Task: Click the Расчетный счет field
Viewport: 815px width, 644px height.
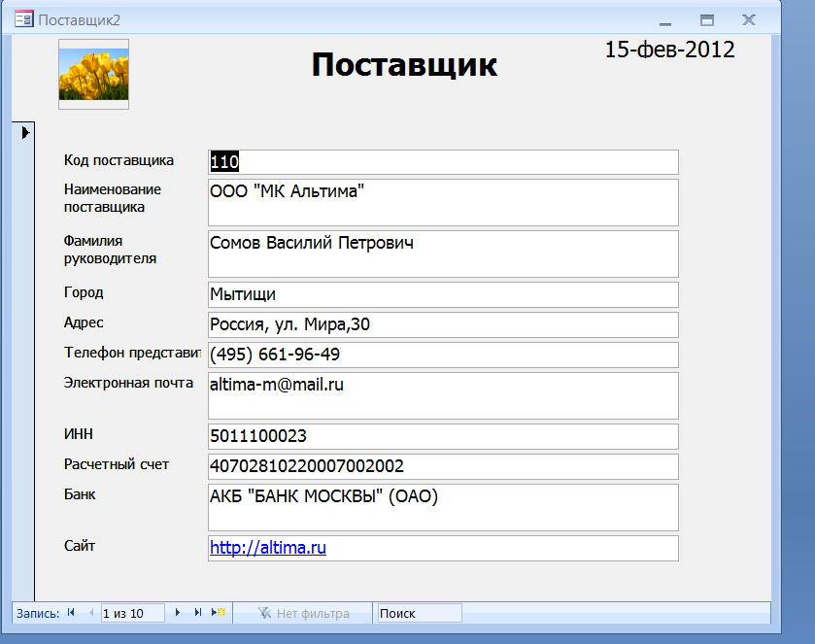Action: [443, 467]
